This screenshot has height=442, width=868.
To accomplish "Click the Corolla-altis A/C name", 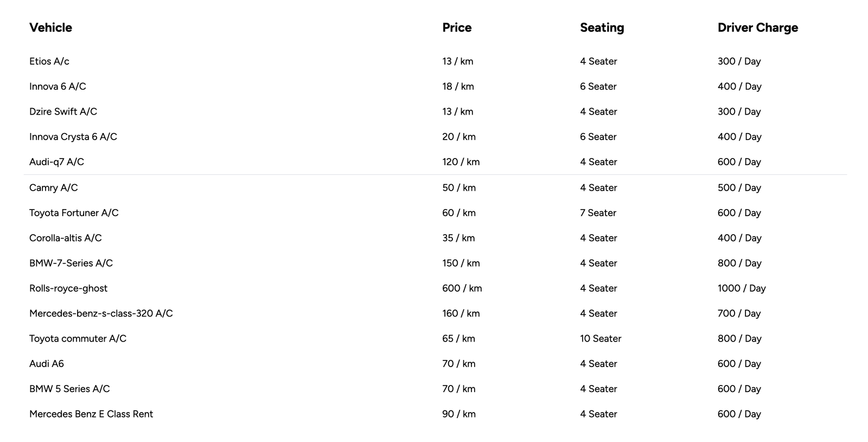I will [x=66, y=238].
